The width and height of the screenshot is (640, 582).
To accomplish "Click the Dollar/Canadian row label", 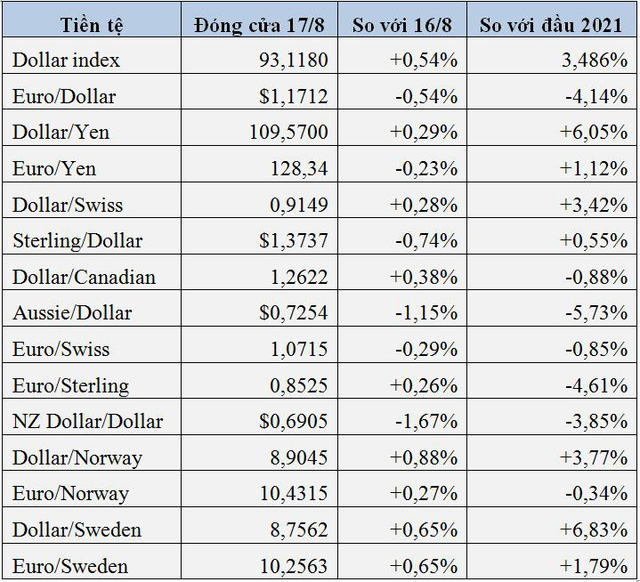I will [91, 273].
